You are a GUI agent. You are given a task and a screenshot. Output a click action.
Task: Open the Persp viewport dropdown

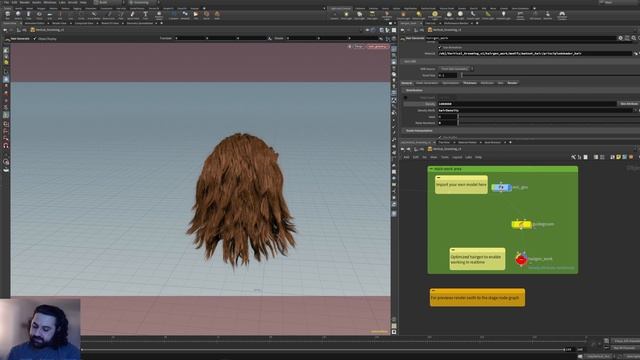(358, 47)
